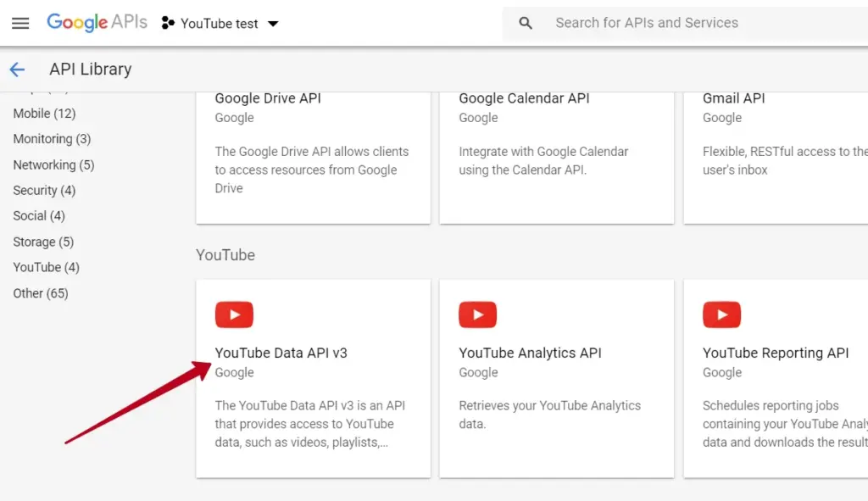Open the YouTube Reporting API title

click(776, 353)
